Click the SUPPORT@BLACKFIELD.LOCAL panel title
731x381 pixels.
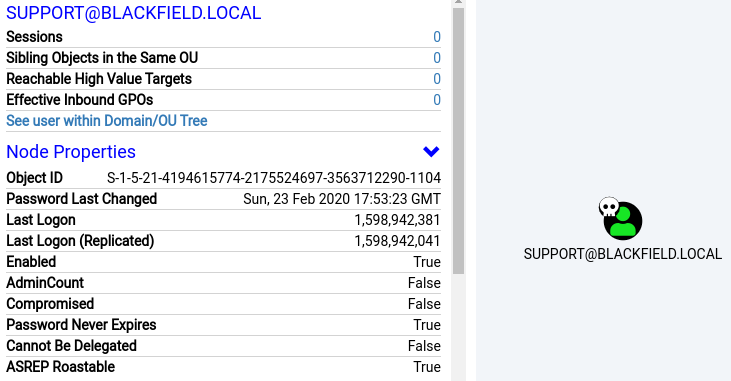[133, 13]
